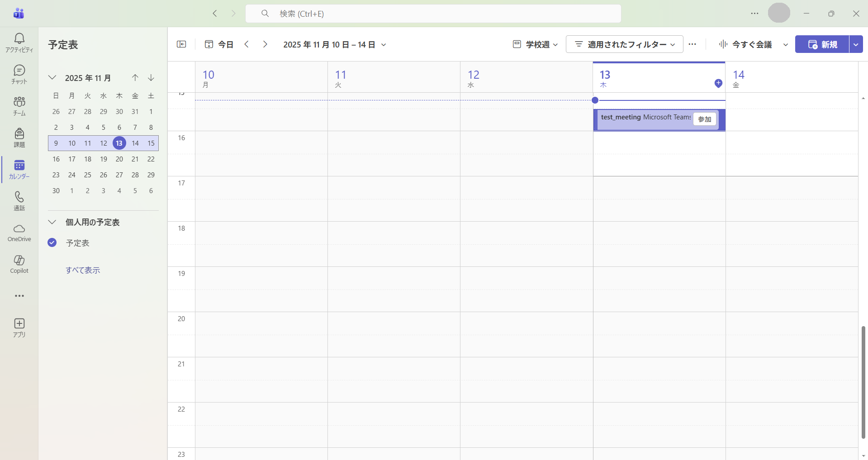The width and height of the screenshot is (868, 460).
Task: Open the Activity feed icon
Action: [x=19, y=43]
